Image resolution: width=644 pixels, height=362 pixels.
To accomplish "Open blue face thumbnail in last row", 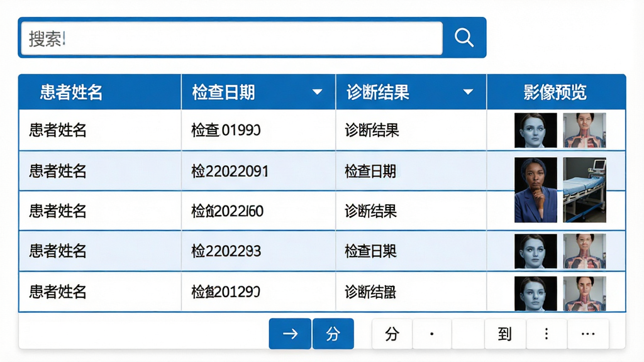I will 536,293.
